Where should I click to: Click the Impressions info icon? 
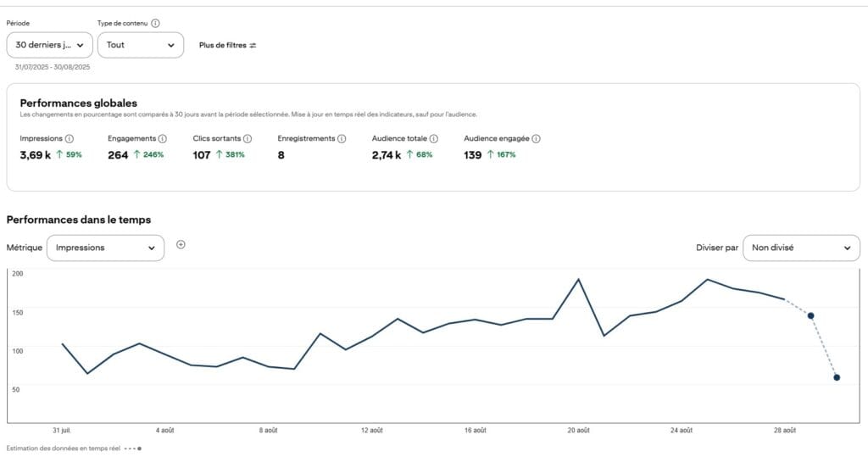[70, 138]
